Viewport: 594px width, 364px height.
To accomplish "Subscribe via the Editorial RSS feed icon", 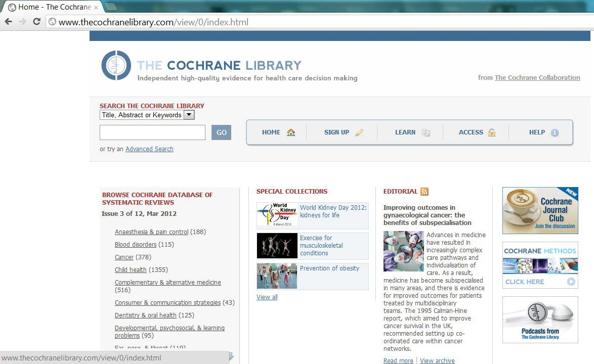I will (425, 192).
